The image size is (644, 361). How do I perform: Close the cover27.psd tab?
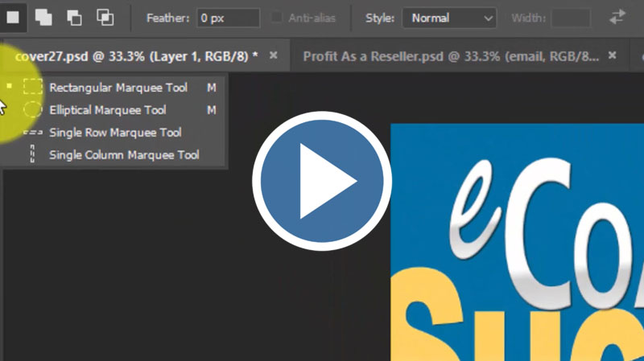coord(273,55)
